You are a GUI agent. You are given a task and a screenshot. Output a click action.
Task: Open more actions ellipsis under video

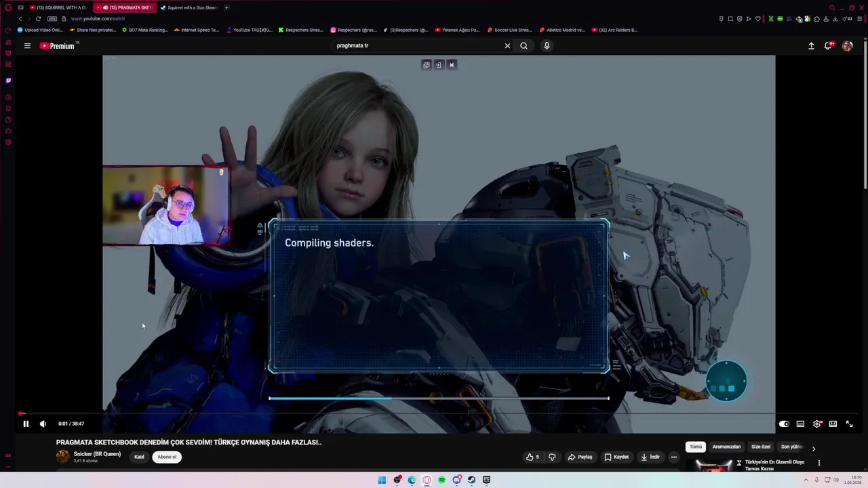[x=673, y=457]
